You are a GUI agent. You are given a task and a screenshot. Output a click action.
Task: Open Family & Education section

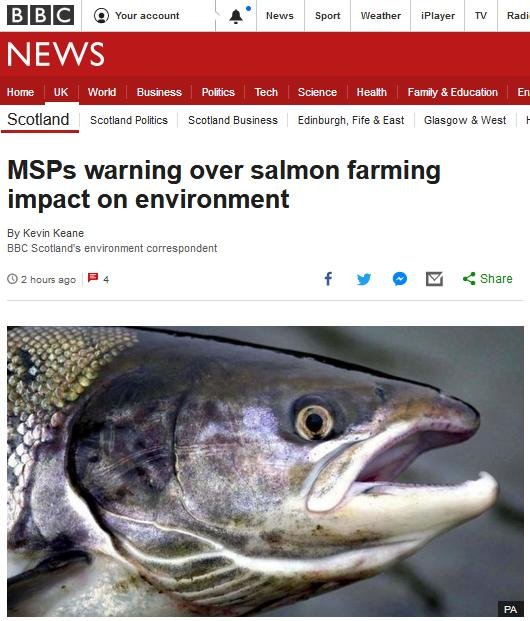[x=452, y=92]
